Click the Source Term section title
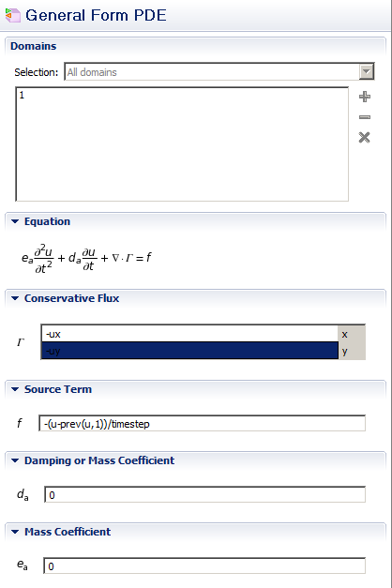Screen dimensions: 392x588 pos(58,389)
